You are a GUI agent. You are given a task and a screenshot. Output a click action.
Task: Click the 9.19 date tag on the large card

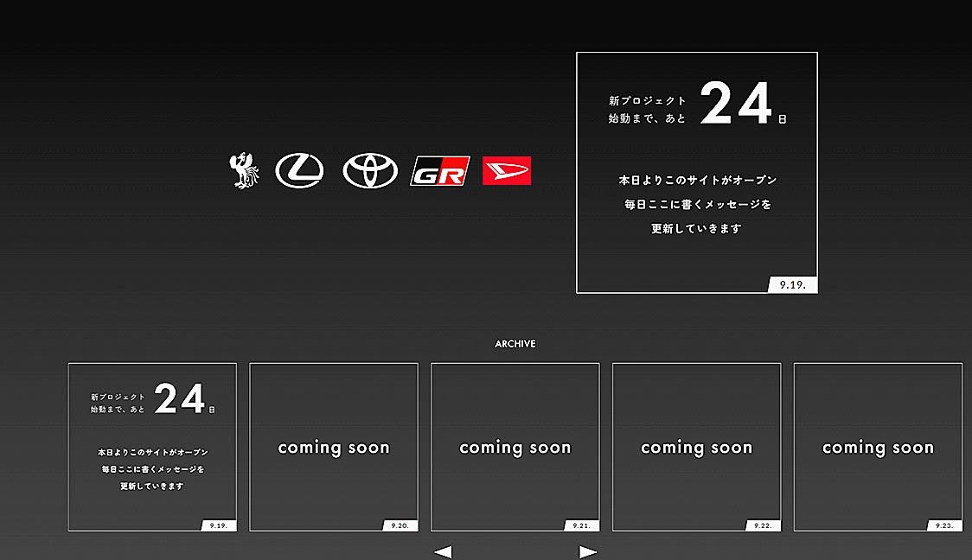coord(792,284)
